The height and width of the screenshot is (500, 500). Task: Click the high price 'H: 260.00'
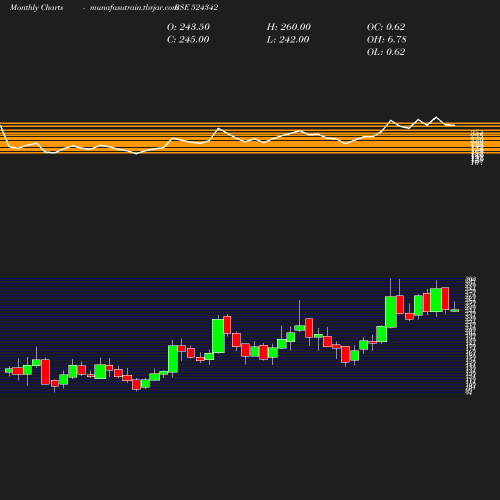coord(289,27)
